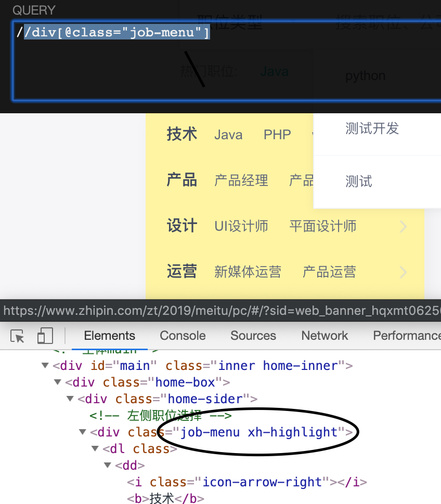
Task: Open the 平面设计师 job link
Action: [322, 226]
